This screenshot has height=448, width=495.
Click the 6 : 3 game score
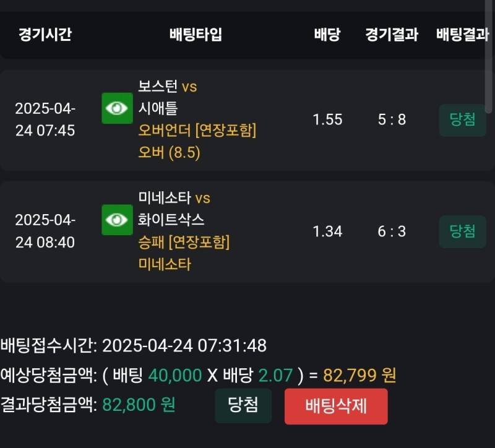tap(392, 231)
